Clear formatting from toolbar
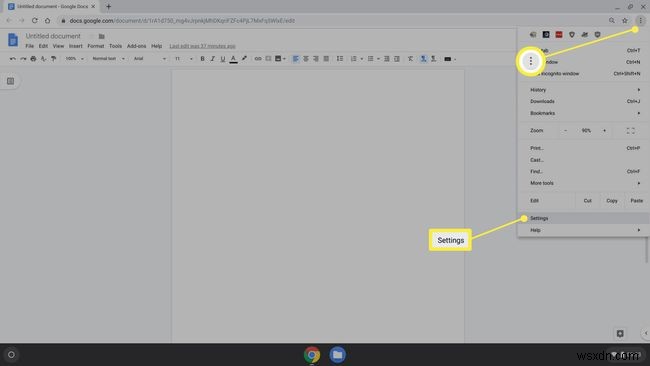The height and width of the screenshot is (366, 650). click(410, 59)
